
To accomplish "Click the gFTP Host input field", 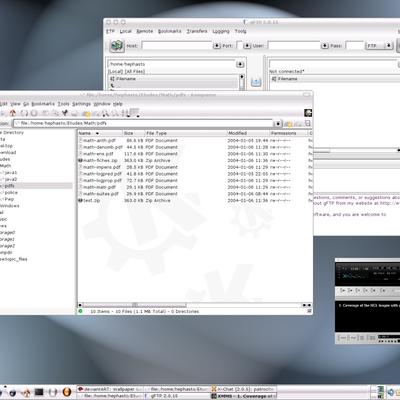I will click(177, 46).
